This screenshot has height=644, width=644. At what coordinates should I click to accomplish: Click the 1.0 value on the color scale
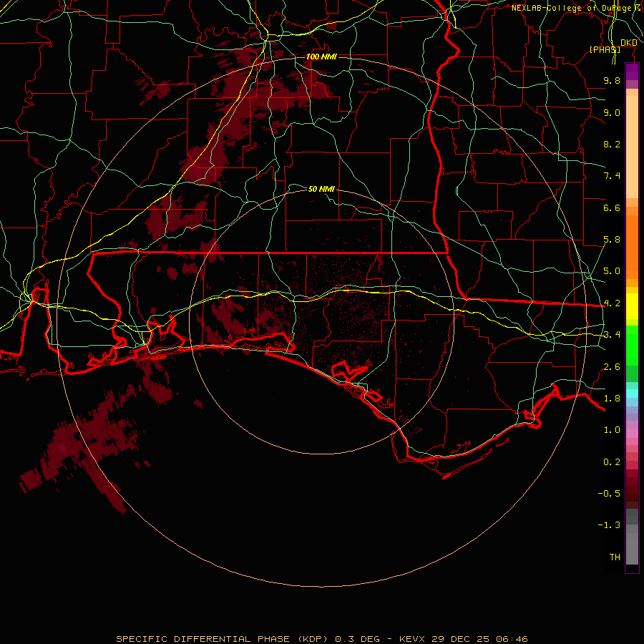[612, 430]
